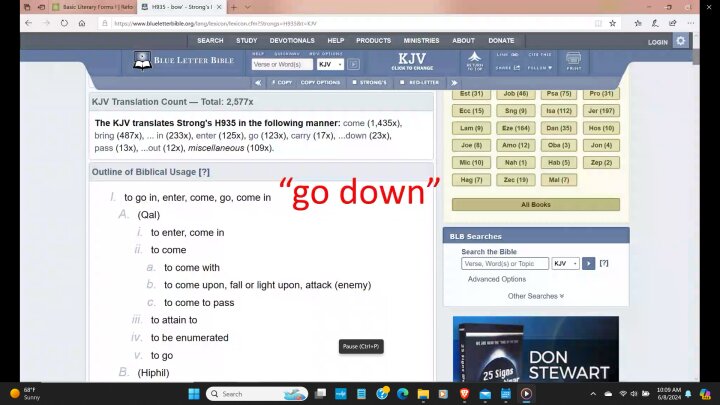Click the All Books button
The height and width of the screenshot is (405, 720).
point(536,205)
